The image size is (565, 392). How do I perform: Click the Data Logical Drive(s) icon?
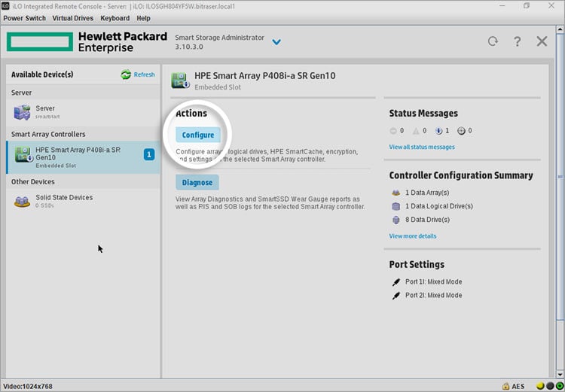click(x=396, y=206)
